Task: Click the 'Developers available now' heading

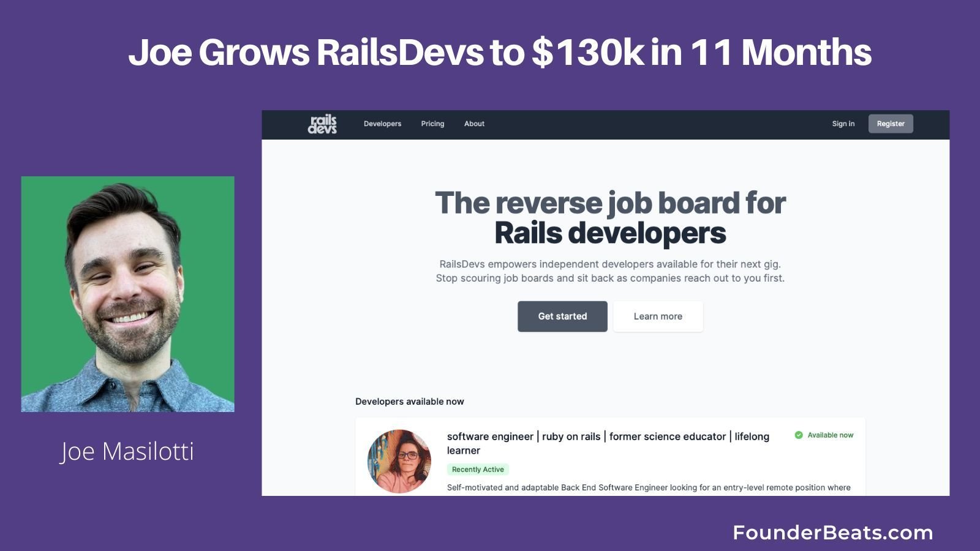Action: click(409, 402)
